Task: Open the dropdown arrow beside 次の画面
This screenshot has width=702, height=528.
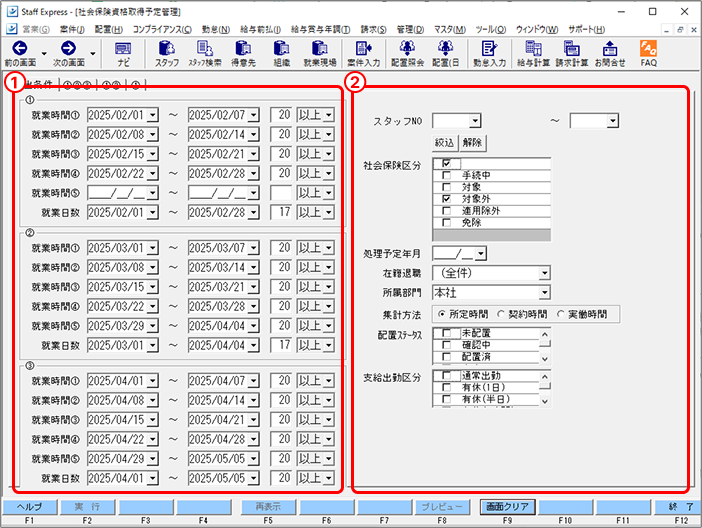Action: pyautogui.click(x=92, y=53)
